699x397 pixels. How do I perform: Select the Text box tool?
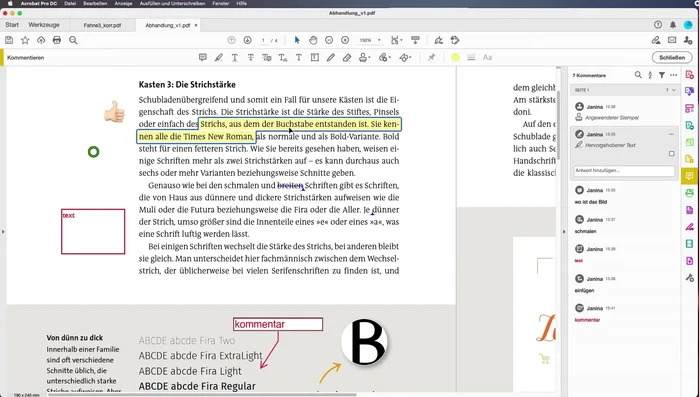click(x=315, y=57)
